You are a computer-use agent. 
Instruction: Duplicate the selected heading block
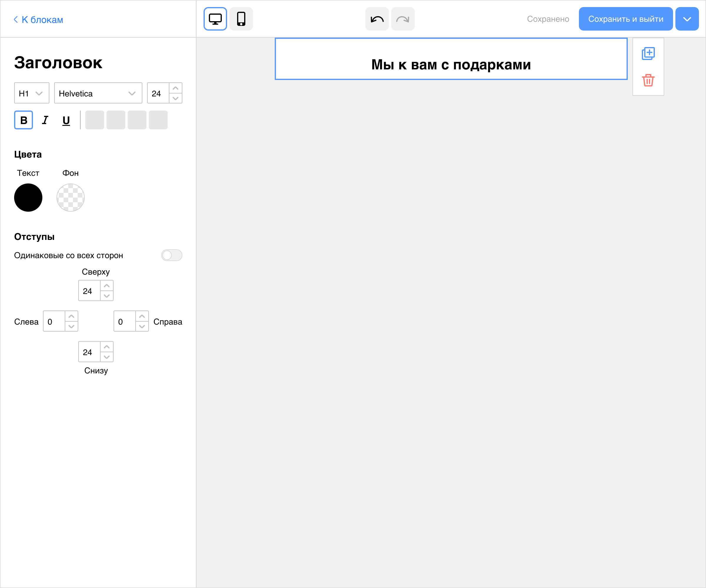(x=648, y=54)
